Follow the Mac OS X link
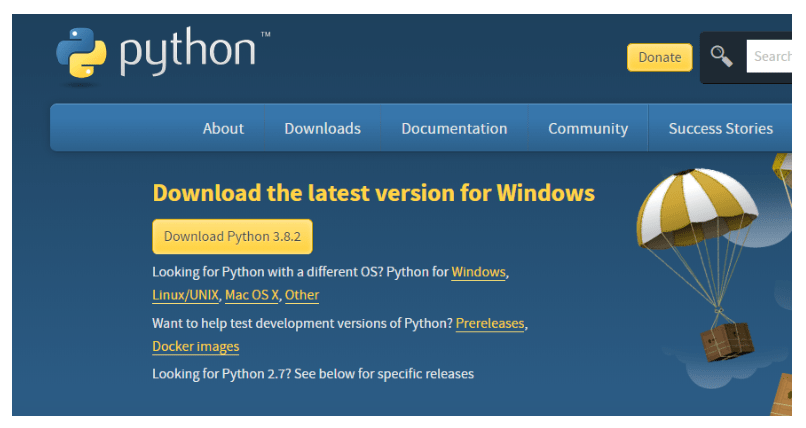The image size is (806, 428). click(x=252, y=295)
